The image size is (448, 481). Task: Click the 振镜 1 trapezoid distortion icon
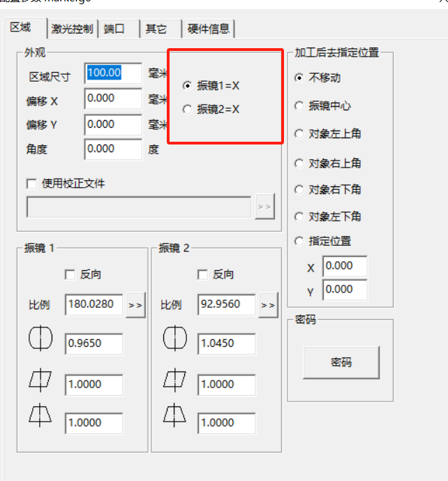coord(40,415)
